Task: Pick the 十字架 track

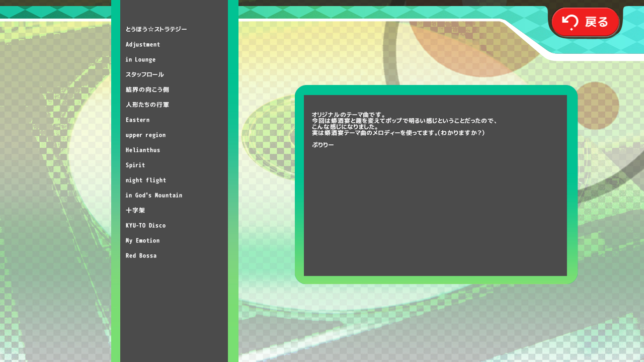Action: [x=135, y=211]
